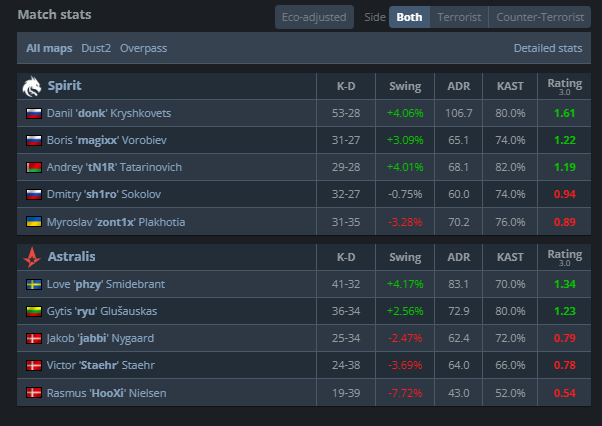Click the Ukraine flag beside zont1x
Screen dimensions: 602x426
click(34, 222)
